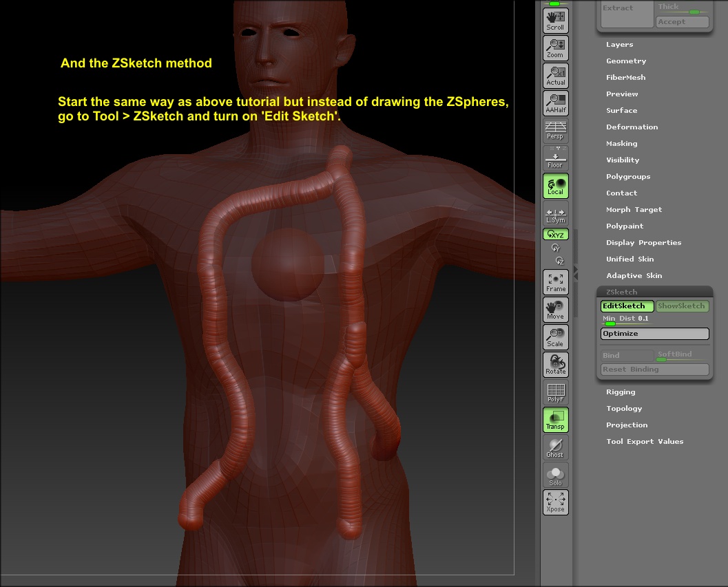Open the Polypaint subpalette
The width and height of the screenshot is (728, 587).
coord(625,226)
